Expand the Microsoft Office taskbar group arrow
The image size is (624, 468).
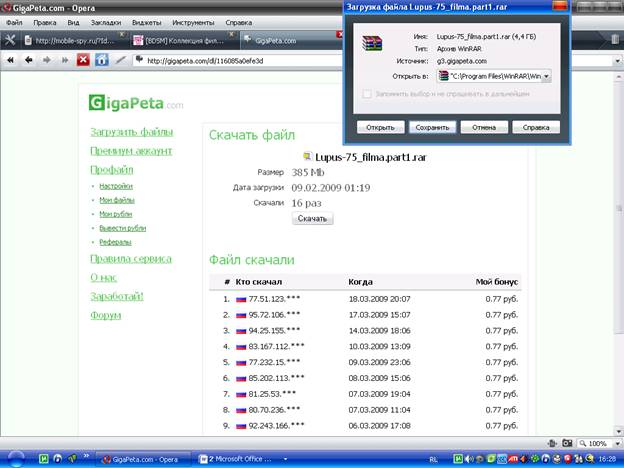(x=285, y=459)
